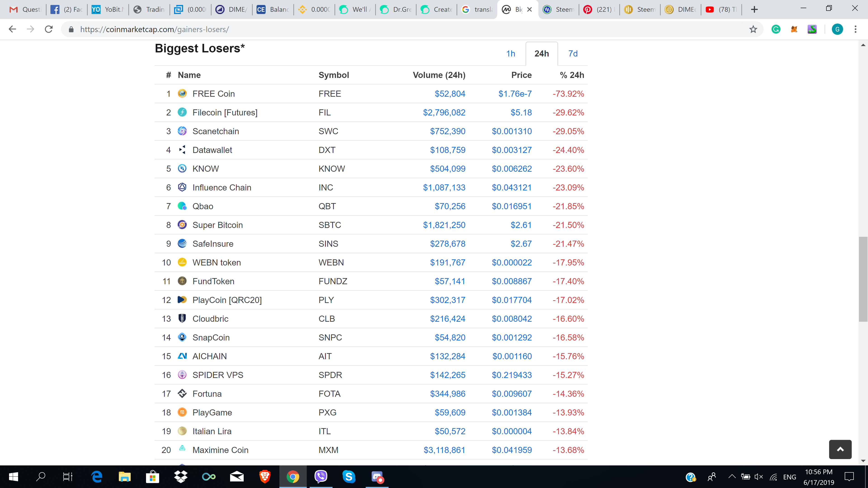Launch Skype from the taskbar
Screen dimensions: 868x488
(349, 476)
